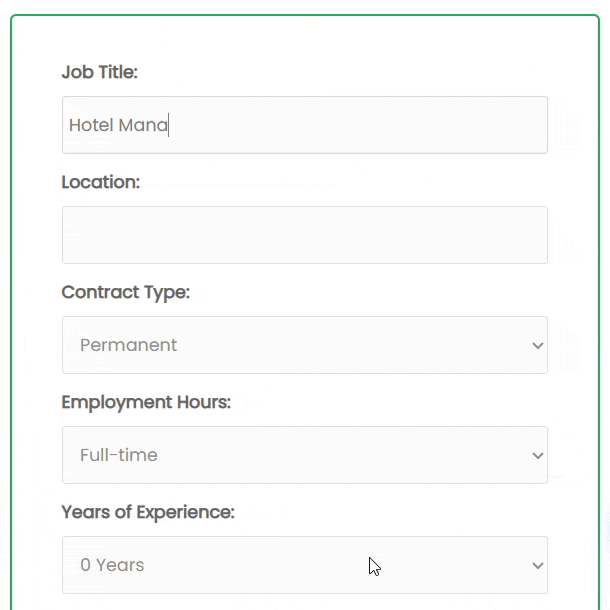Open the Employment Hours dropdown
Viewport: 610px width, 610px height.
[304, 455]
